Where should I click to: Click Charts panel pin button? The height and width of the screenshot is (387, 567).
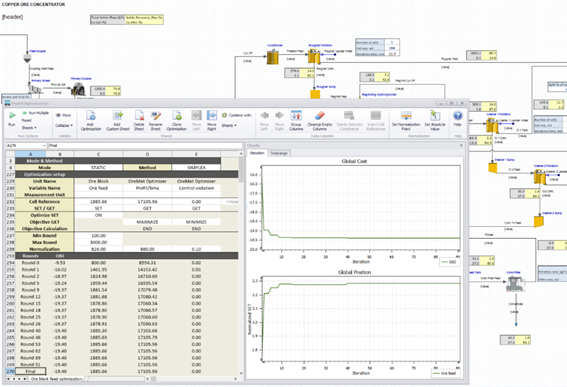click(461, 145)
